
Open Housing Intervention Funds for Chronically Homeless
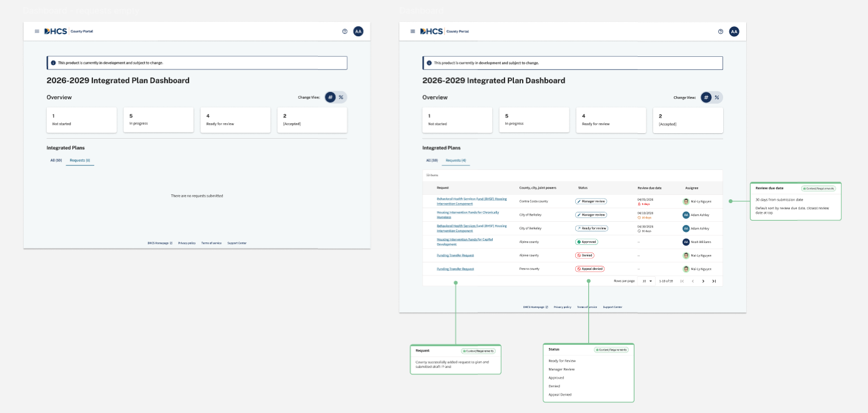(x=468, y=215)
